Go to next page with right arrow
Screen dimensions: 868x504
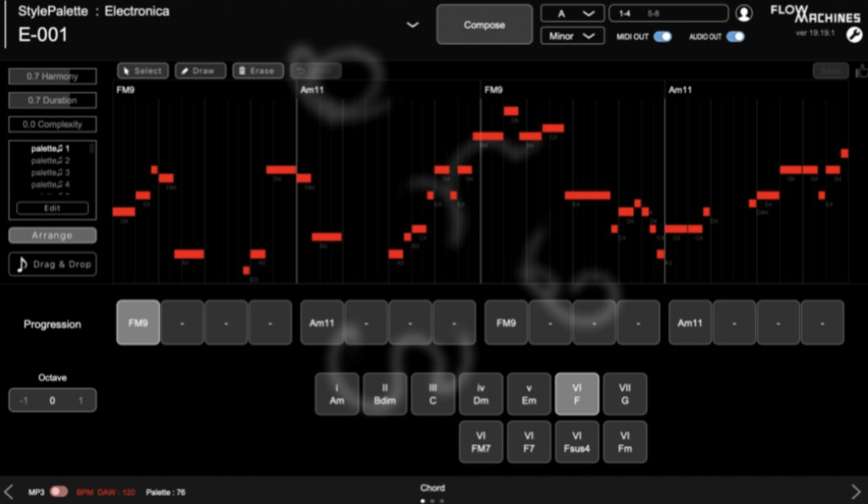856,491
